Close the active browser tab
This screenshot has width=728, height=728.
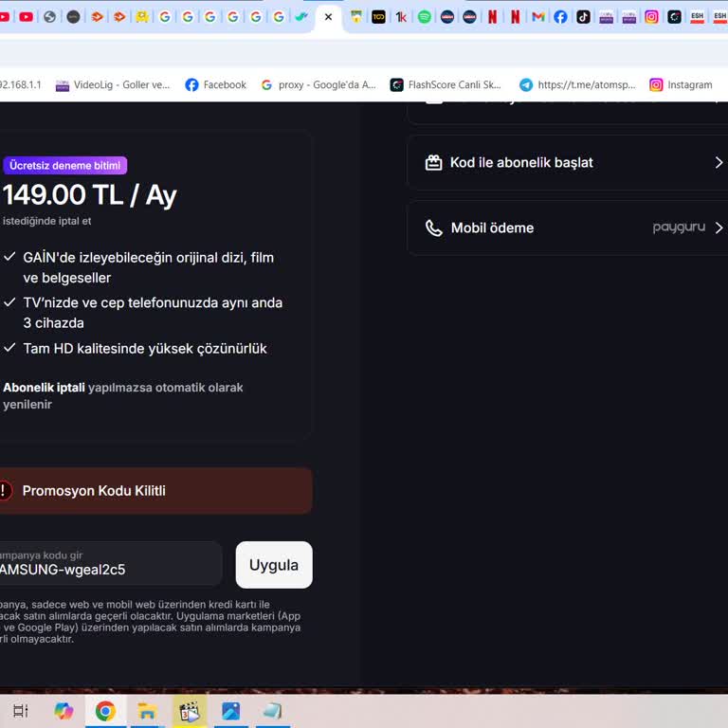point(328,17)
